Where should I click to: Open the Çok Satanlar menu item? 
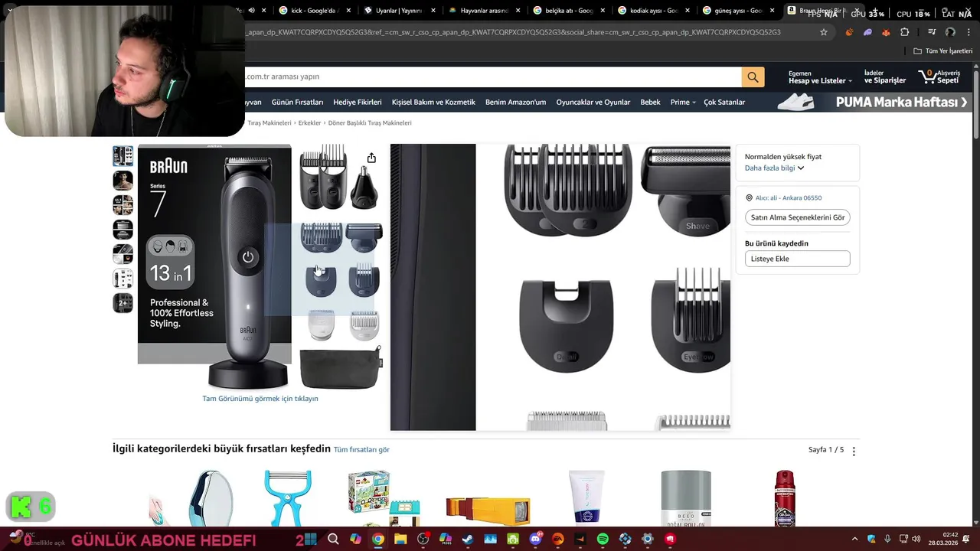click(724, 103)
